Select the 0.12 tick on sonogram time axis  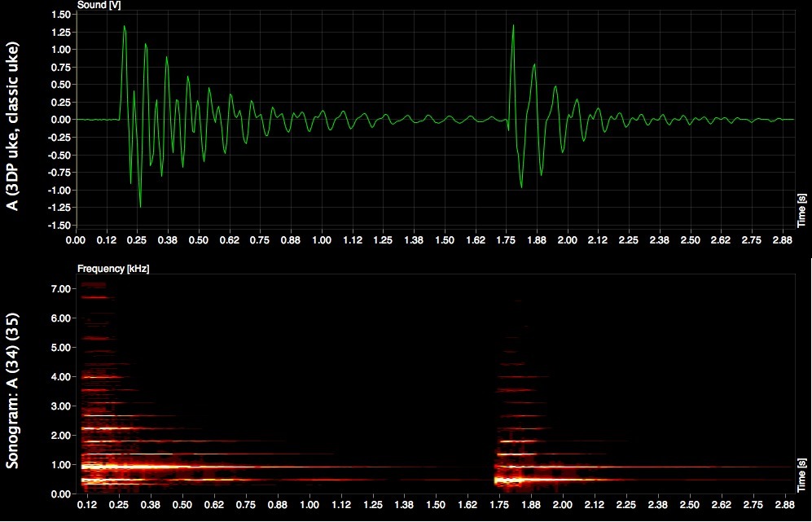click(87, 507)
